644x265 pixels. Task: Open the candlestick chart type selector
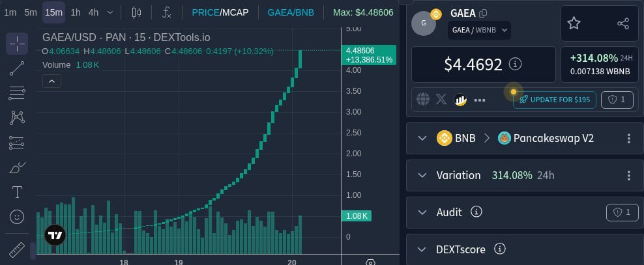click(136, 12)
